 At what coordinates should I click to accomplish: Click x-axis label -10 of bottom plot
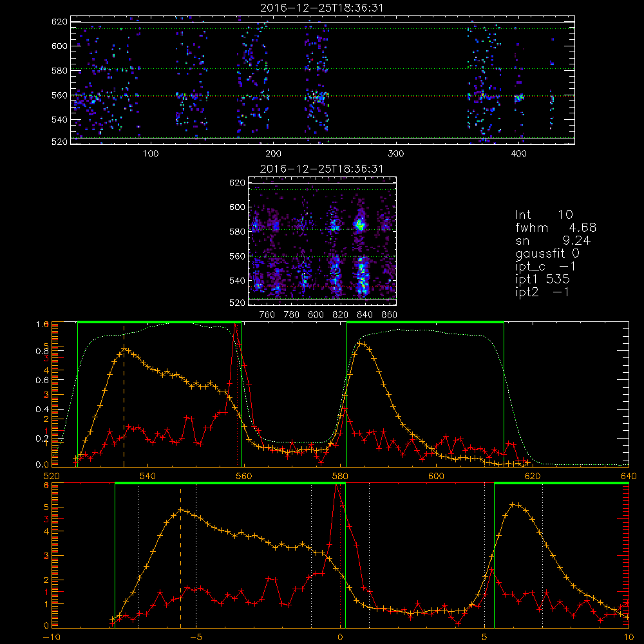52,638
